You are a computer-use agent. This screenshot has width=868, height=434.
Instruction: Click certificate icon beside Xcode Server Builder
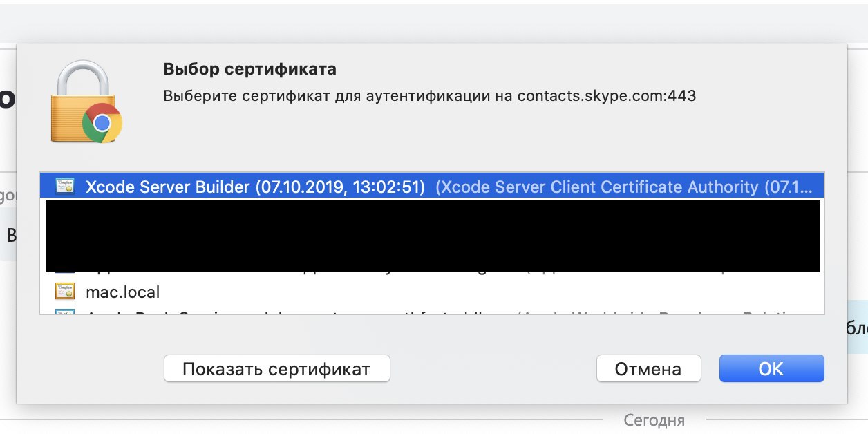point(65,187)
